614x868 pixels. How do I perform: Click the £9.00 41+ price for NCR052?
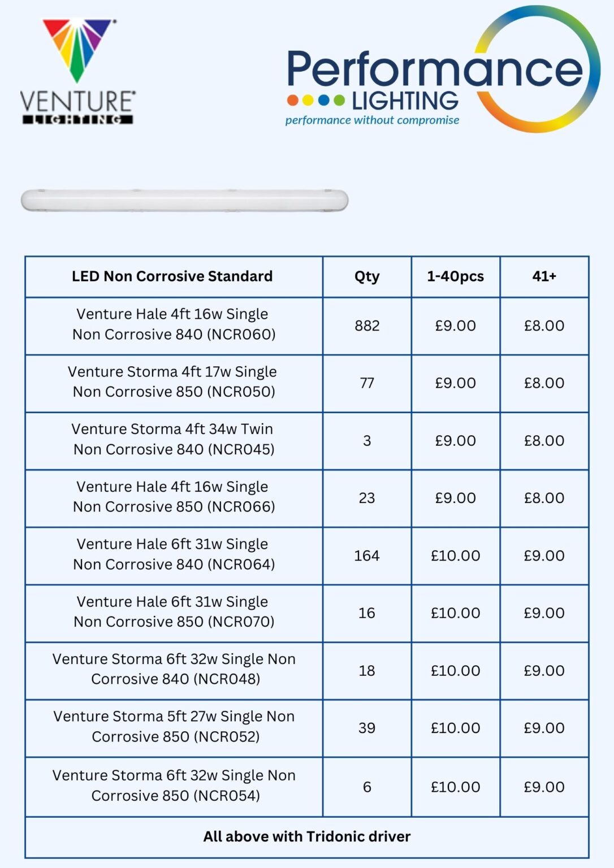coord(544,728)
